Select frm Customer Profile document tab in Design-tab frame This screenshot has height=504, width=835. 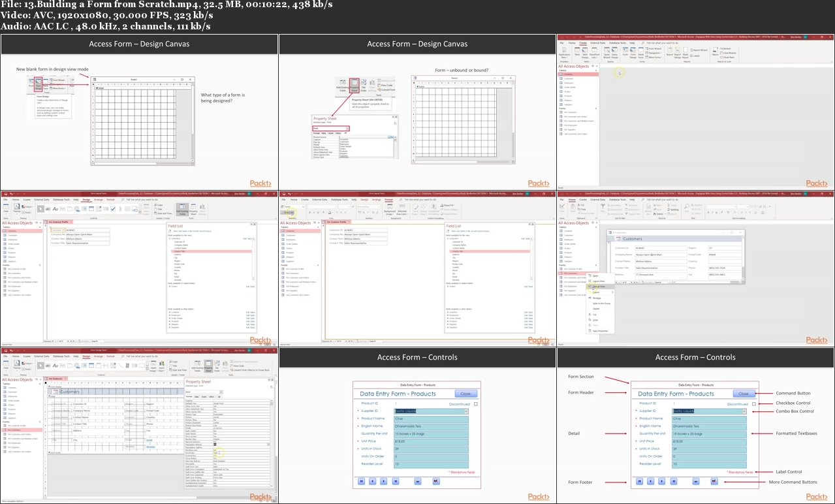[x=58, y=222]
